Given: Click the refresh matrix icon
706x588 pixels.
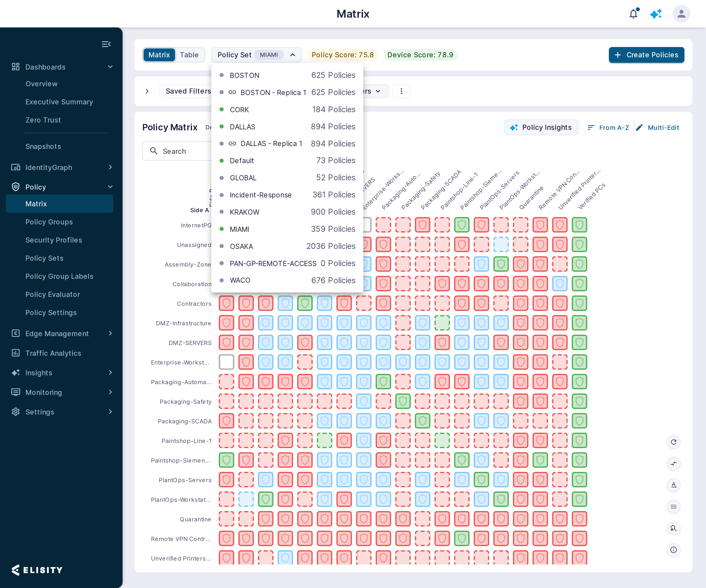Looking at the screenshot, I should click(x=673, y=442).
